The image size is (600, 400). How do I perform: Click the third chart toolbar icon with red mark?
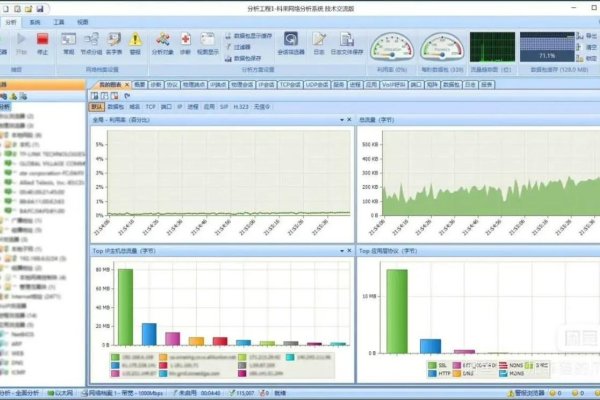114,96
